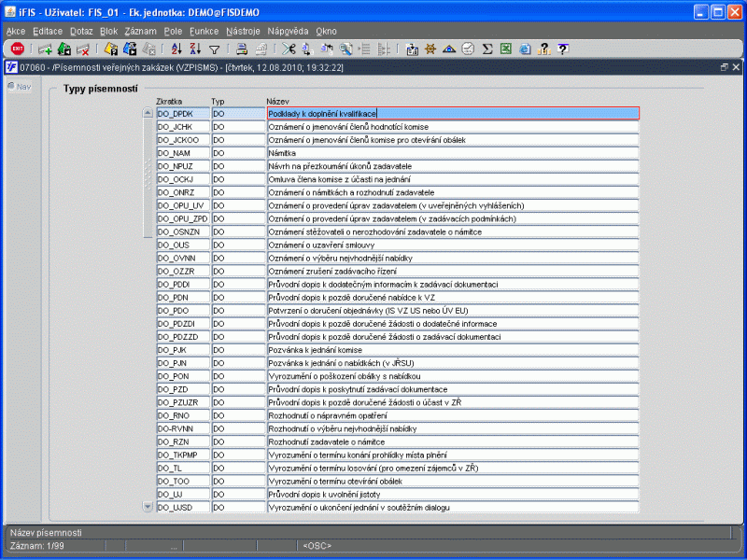Click the enter query toolbar icon
Viewport: 747px width, 560px height.
(x=111, y=49)
